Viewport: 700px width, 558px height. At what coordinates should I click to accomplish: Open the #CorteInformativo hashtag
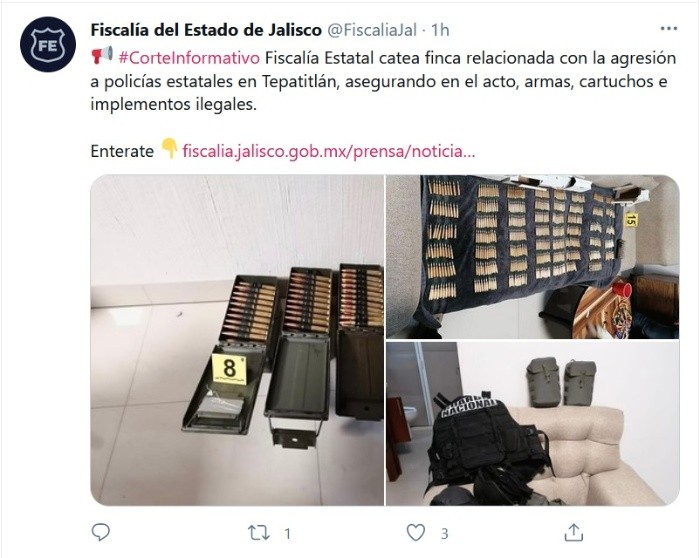click(x=189, y=58)
